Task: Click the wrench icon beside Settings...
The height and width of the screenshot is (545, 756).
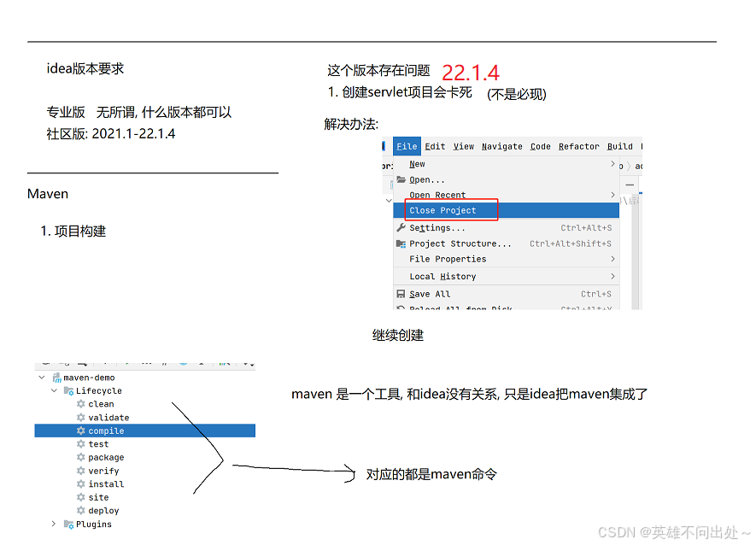Action: [401, 227]
